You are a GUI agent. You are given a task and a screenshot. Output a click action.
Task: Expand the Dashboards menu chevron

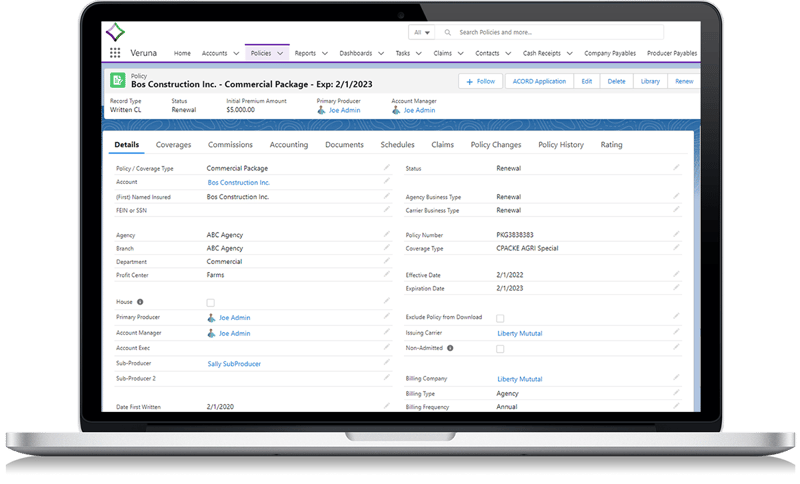pos(381,53)
